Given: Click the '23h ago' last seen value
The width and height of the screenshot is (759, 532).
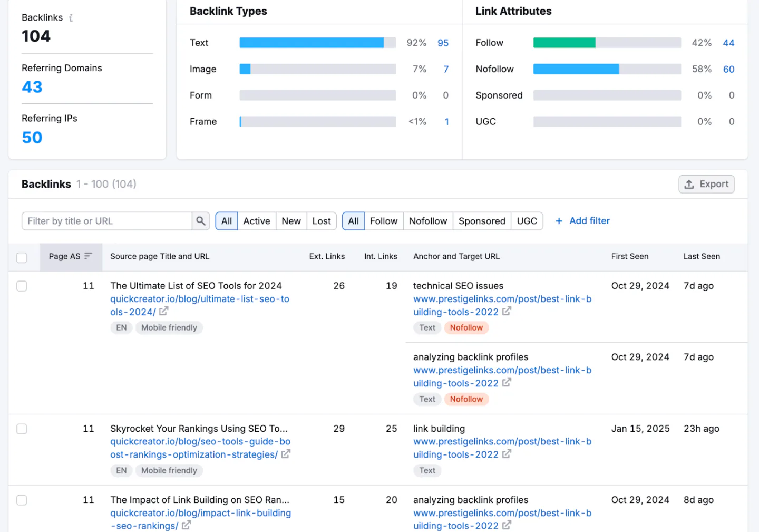Looking at the screenshot, I should point(702,429).
